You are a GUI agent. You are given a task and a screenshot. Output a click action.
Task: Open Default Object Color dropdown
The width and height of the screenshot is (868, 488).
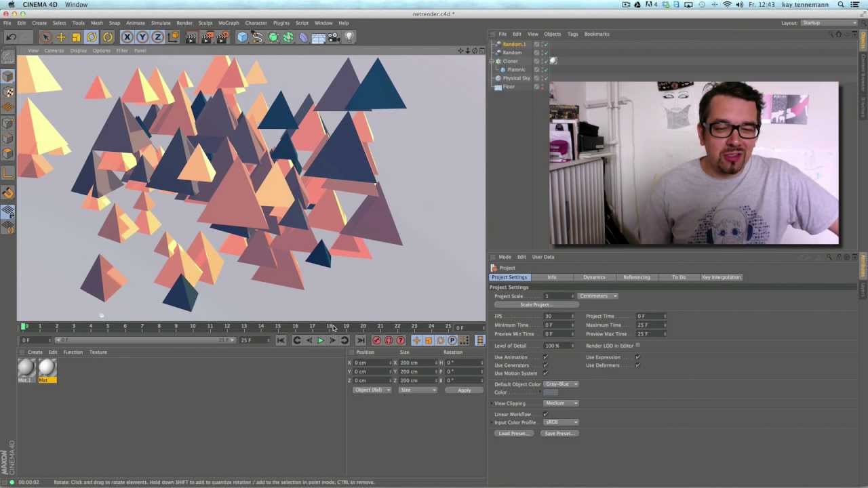click(561, 384)
